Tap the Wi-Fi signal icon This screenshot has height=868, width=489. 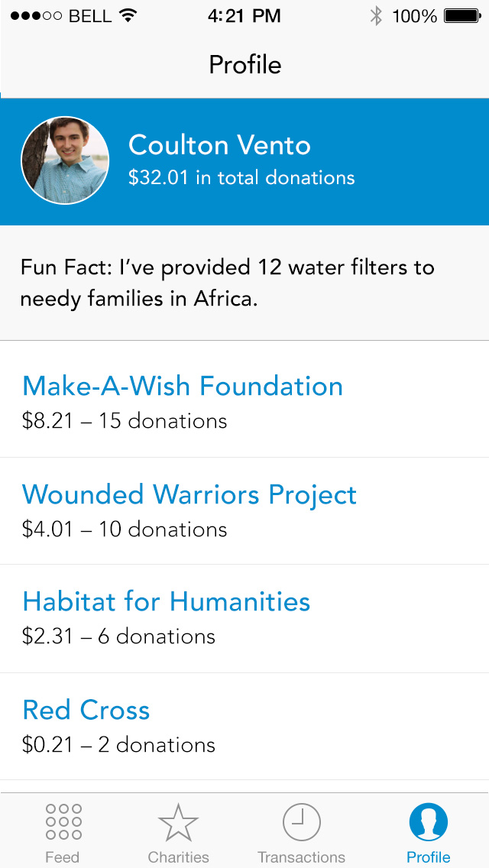tap(128, 16)
